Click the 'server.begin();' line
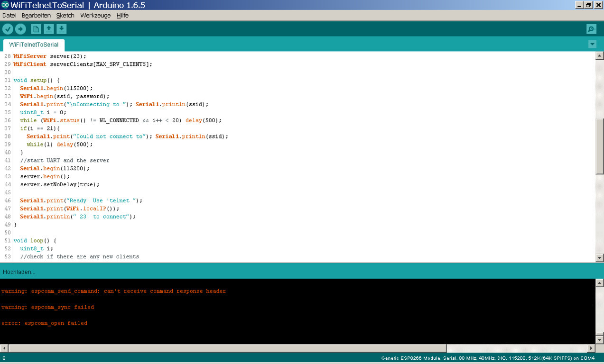Viewport: 604px width, 364px height. click(45, 176)
